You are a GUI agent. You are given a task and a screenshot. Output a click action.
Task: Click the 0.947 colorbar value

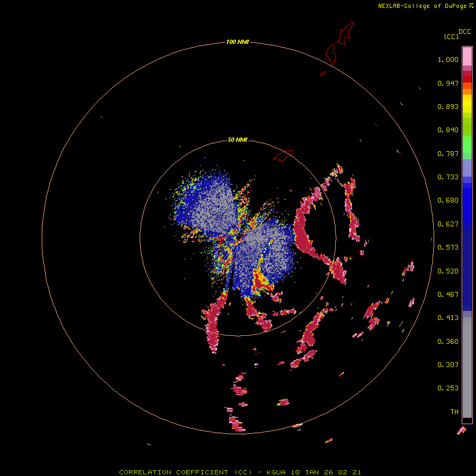point(448,83)
